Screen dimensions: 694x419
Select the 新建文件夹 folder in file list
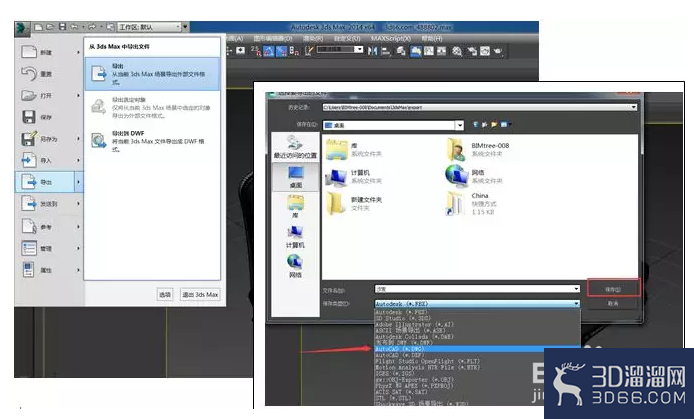coord(354,204)
